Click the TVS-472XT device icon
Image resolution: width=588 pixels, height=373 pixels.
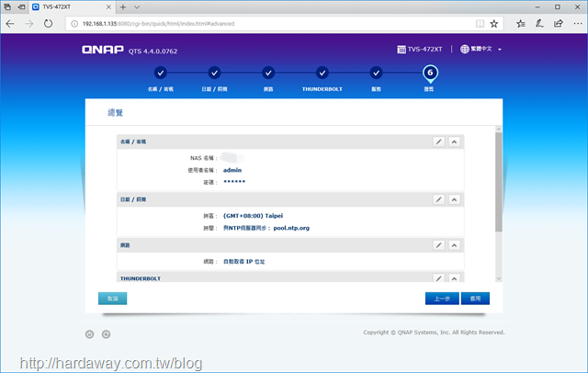(401, 49)
